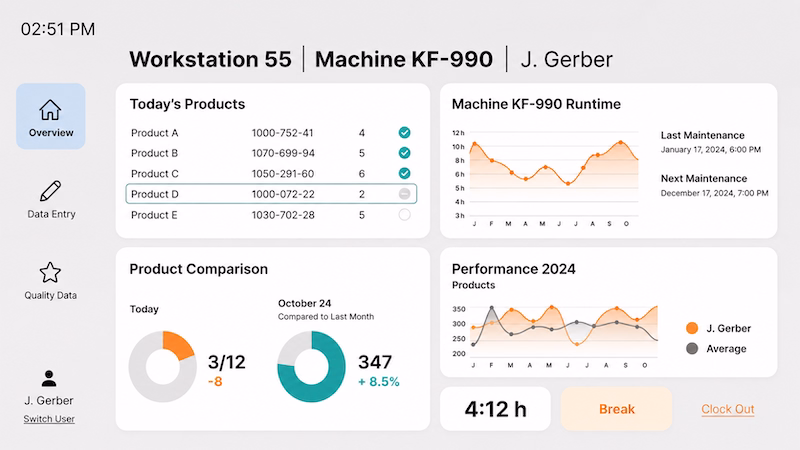Click the Clock Out link
The image size is (800, 450).
(728, 409)
